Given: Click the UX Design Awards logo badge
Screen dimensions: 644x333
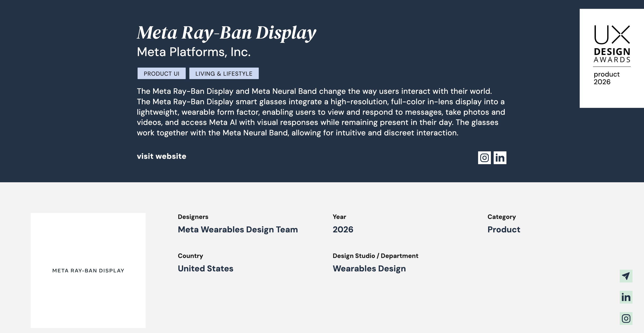Looking at the screenshot, I should 612,58.
